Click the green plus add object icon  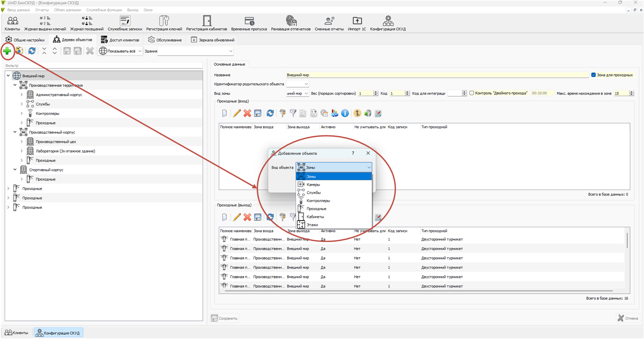point(7,51)
